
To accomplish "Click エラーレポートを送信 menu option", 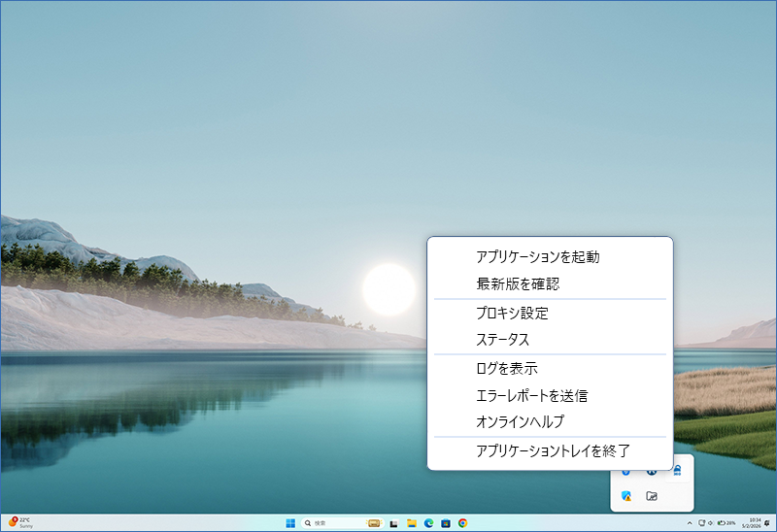I will pyautogui.click(x=531, y=395).
